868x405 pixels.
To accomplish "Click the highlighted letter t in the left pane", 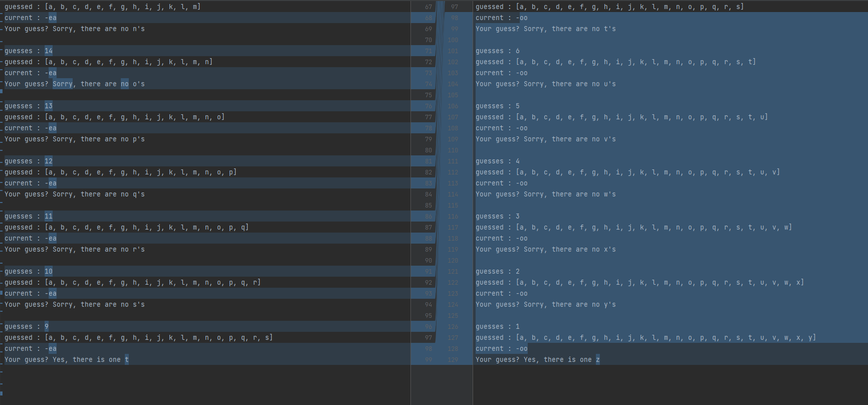I will coord(127,360).
